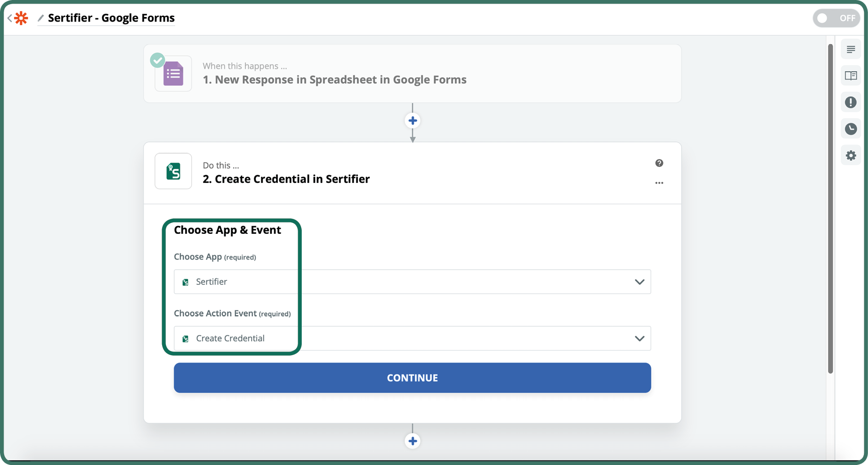Open the Choose Action Event dropdown
Screen dimensions: 868x465
pyautogui.click(x=412, y=338)
